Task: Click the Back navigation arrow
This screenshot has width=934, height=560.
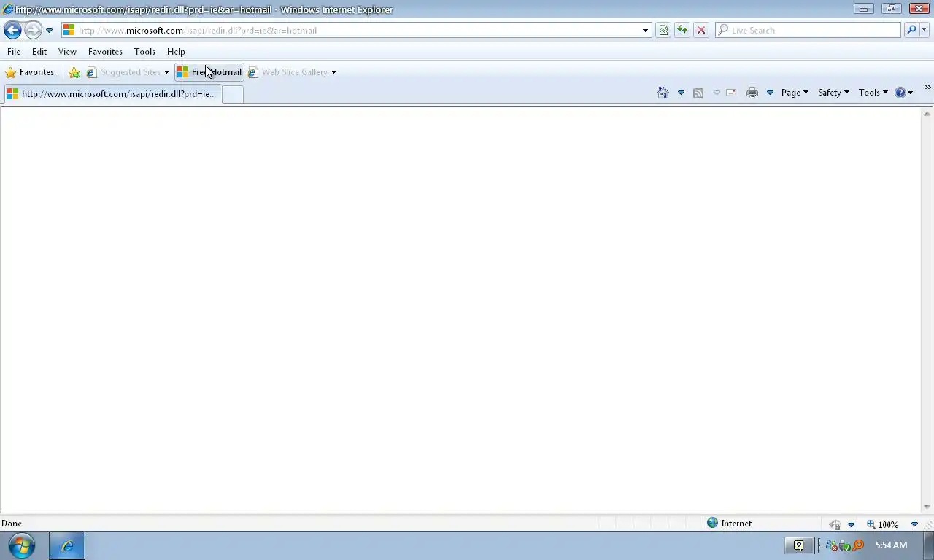Action: [x=12, y=30]
